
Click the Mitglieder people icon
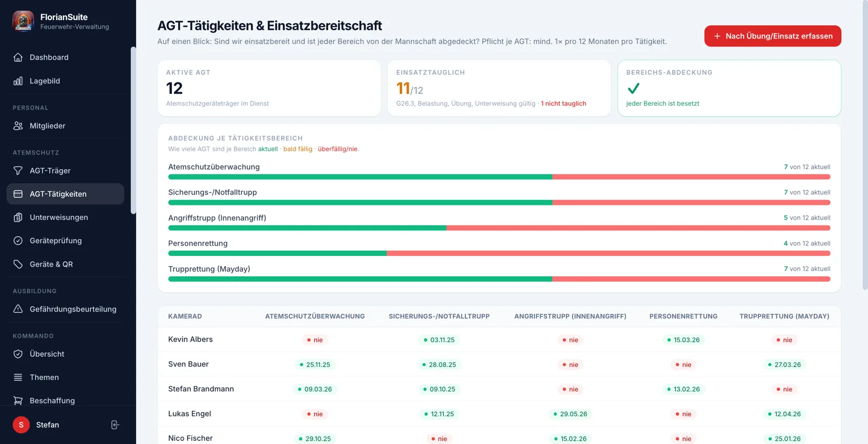coord(18,126)
